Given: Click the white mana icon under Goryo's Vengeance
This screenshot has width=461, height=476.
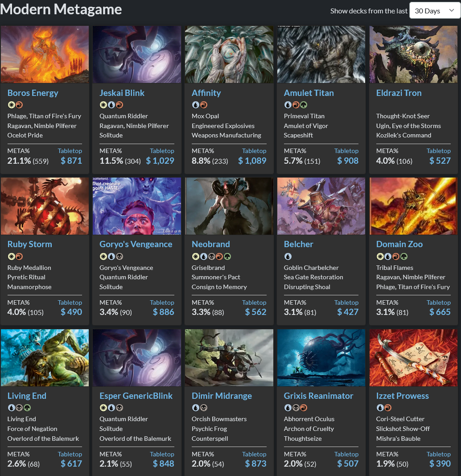Looking at the screenshot, I should [103, 257].
